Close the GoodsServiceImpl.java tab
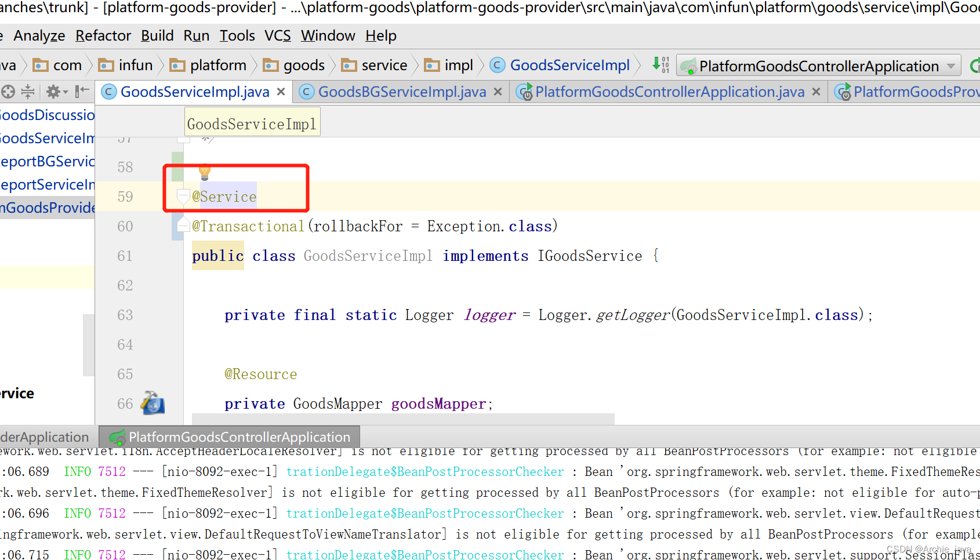Screen dimensions: 980x560 click(x=281, y=92)
